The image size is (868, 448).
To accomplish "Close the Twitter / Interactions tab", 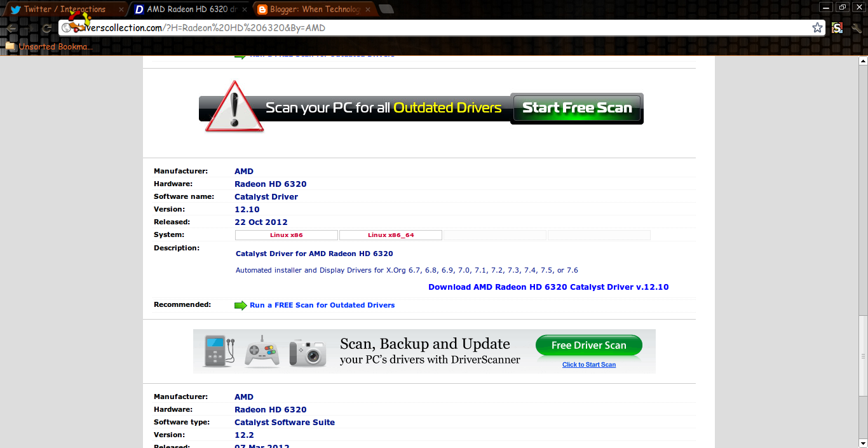I will coord(121,10).
